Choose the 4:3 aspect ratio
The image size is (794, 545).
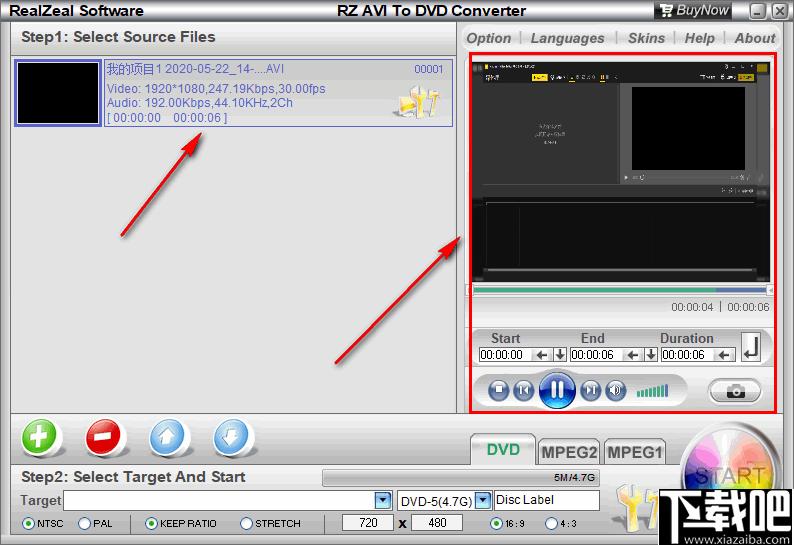click(551, 523)
